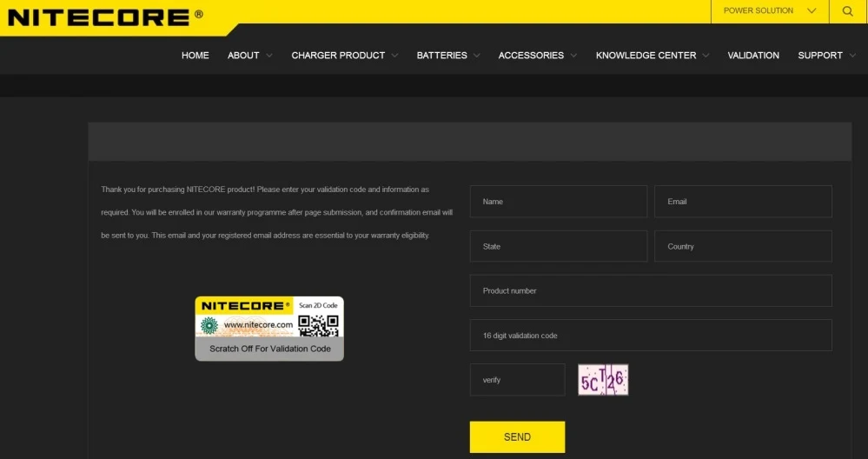Focus the Name input field
The width and height of the screenshot is (868, 459).
tap(559, 202)
